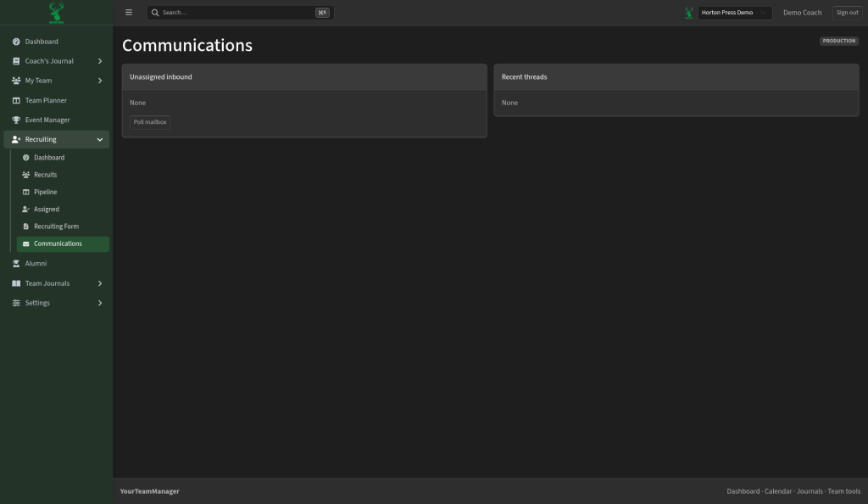
Task: Click magnifier icon in search bar
Action: pyautogui.click(x=156, y=12)
